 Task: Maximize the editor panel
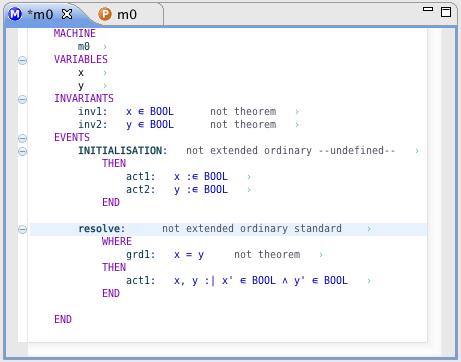[x=446, y=12]
